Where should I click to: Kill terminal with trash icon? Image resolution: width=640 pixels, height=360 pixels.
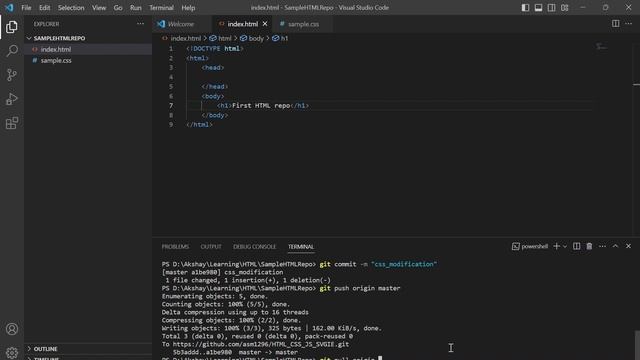pos(589,246)
